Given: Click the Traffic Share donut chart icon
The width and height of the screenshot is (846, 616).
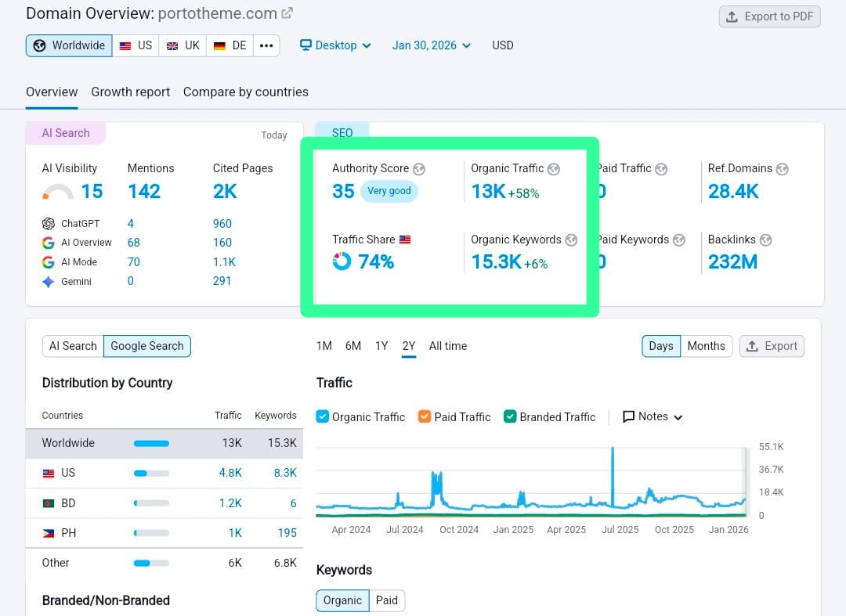Looking at the screenshot, I should pyautogui.click(x=342, y=261).
